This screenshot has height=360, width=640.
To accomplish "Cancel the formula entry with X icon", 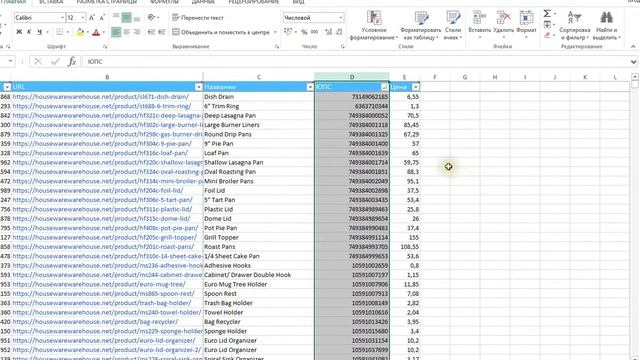I will (x=38, y=62).
